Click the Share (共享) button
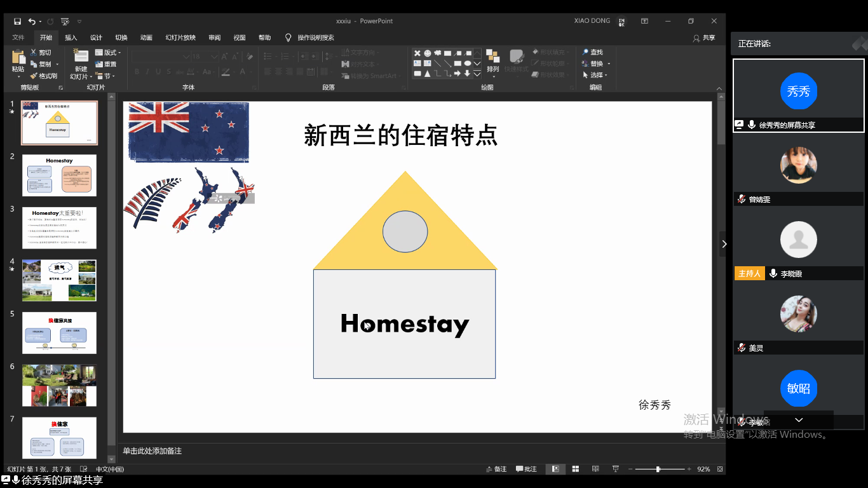Screen dimensions: 868x488 tap(704, 37)
